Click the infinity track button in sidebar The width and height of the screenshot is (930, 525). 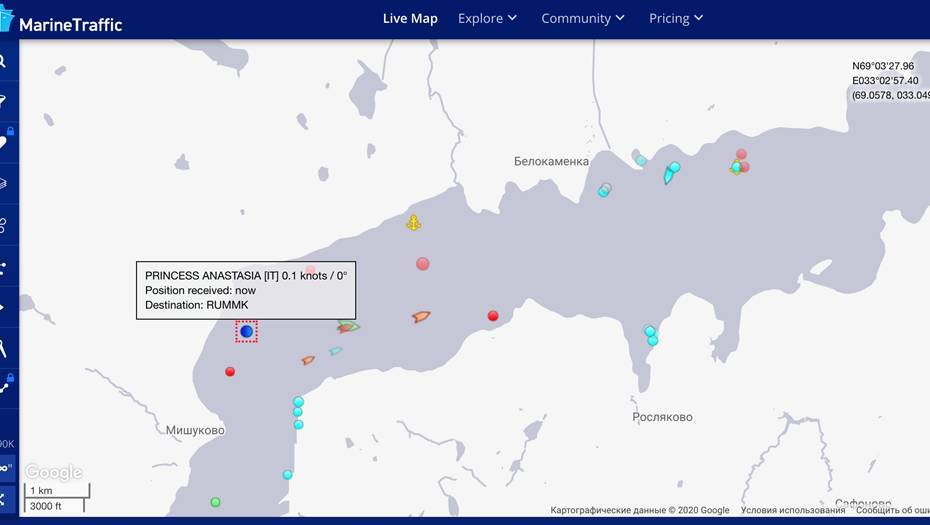[5, 468]
